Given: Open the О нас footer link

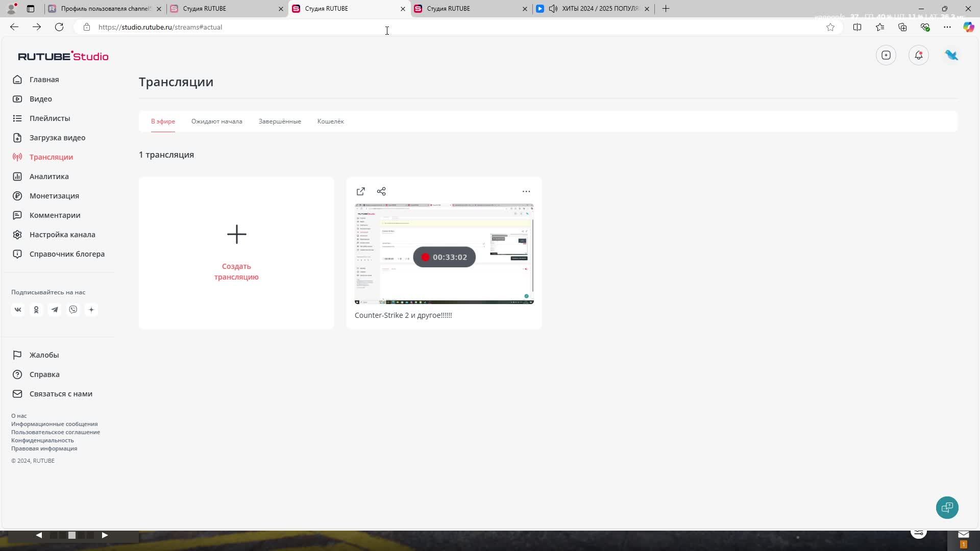Looking at the screenshot, I should point(19,416).
